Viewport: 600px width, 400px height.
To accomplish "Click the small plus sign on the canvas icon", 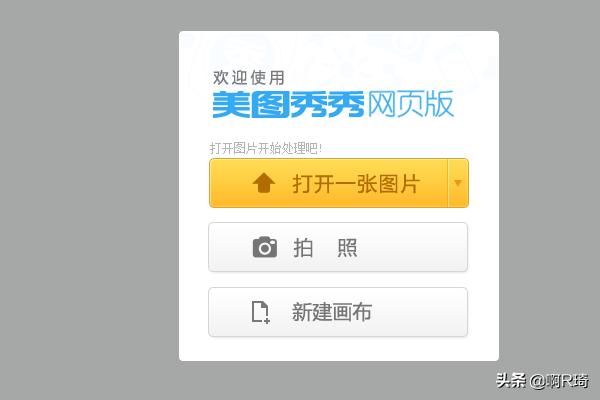I will point(267,320).
